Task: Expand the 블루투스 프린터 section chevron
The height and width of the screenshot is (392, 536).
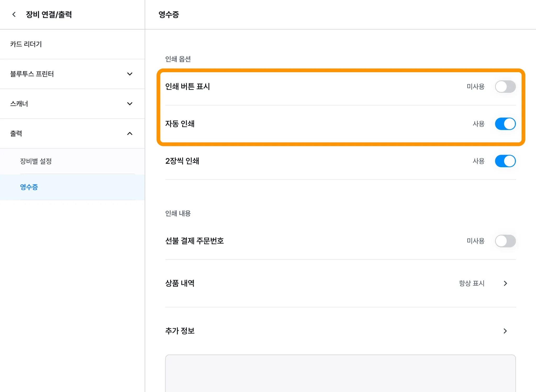Action: click(x=130, y=74)
